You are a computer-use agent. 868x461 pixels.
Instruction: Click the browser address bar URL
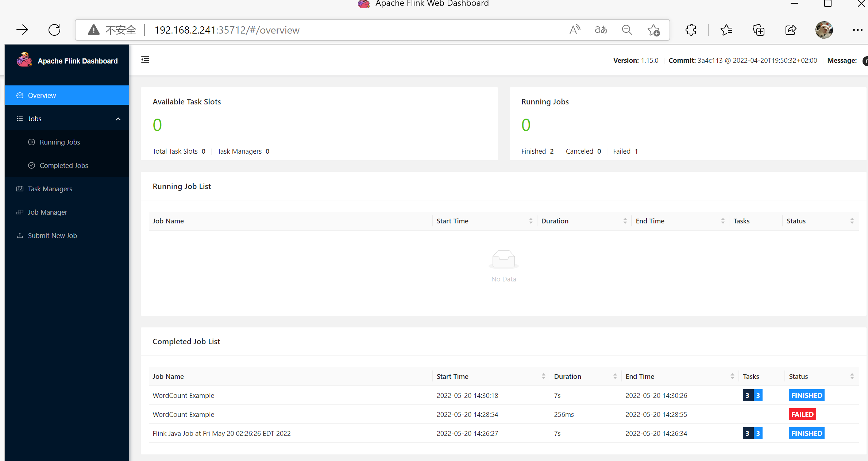click(227, 30)
